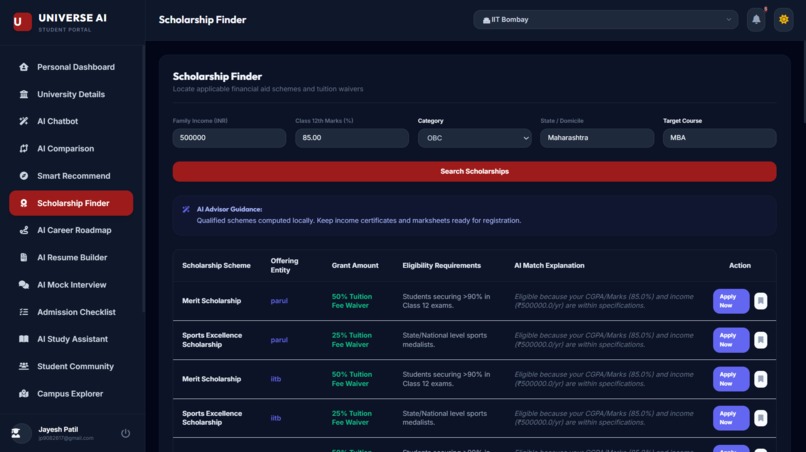The width and height of the screenshot is (806, 452).
Task: Click Search Scholarships button
Action: 474,171
